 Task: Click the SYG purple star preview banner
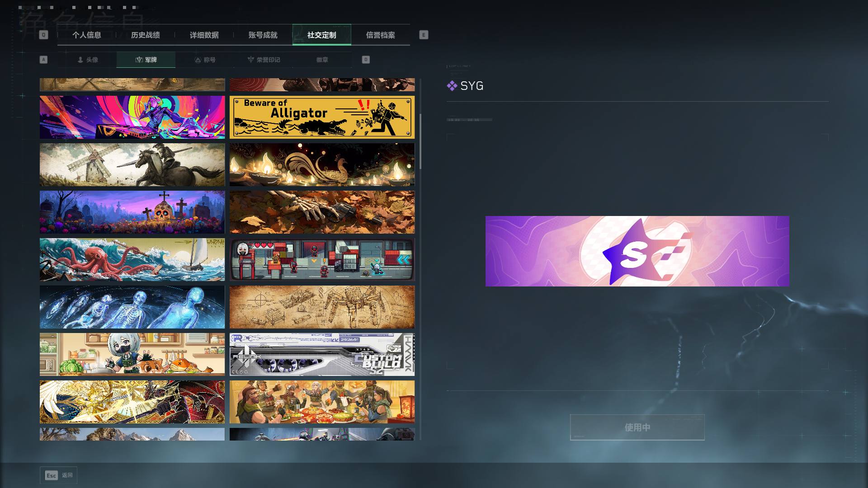click(637, 251)
